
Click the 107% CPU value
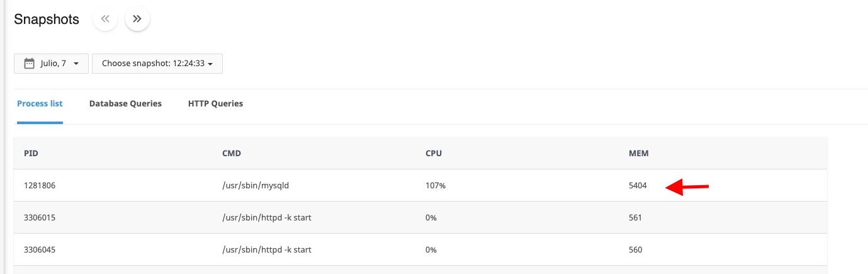point(436,186)
